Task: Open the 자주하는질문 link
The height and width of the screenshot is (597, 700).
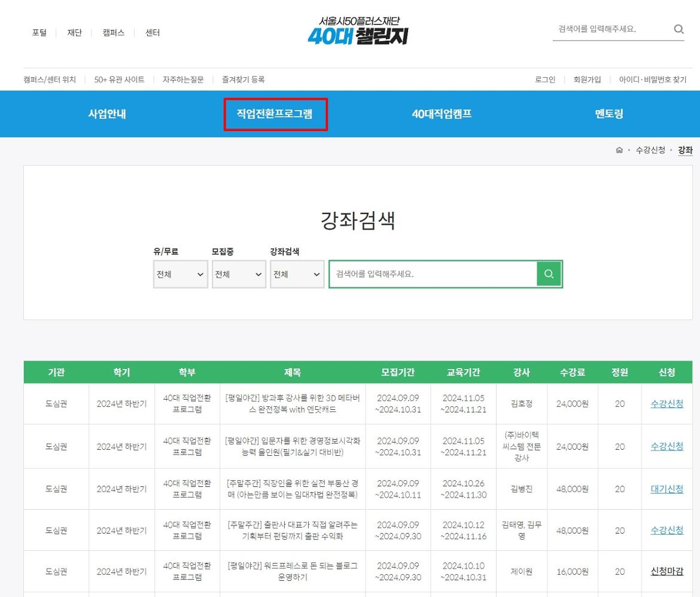Action: [183, 80]
